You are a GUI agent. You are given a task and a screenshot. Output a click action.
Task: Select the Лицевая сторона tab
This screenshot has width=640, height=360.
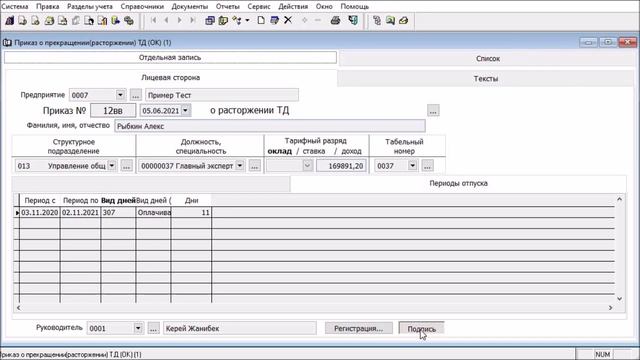(x=171, y=77)
